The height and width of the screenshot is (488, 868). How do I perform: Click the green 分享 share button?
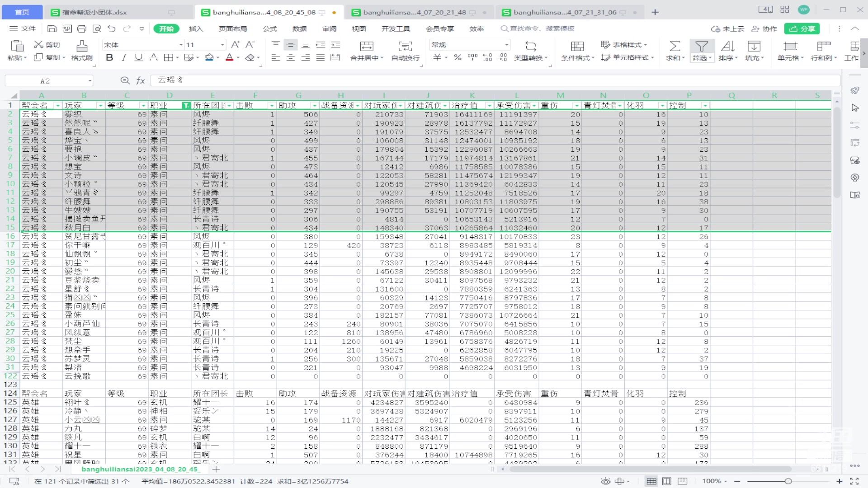[x=802, y=28]
